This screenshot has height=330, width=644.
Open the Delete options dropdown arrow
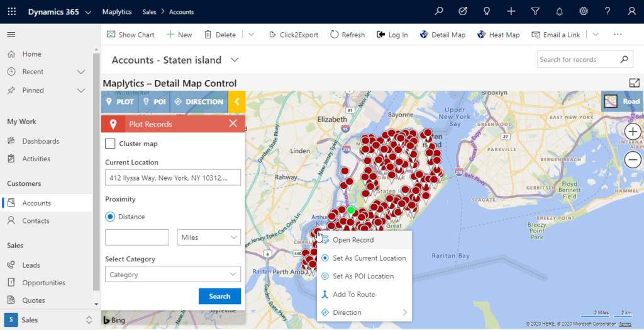(252, 35)
